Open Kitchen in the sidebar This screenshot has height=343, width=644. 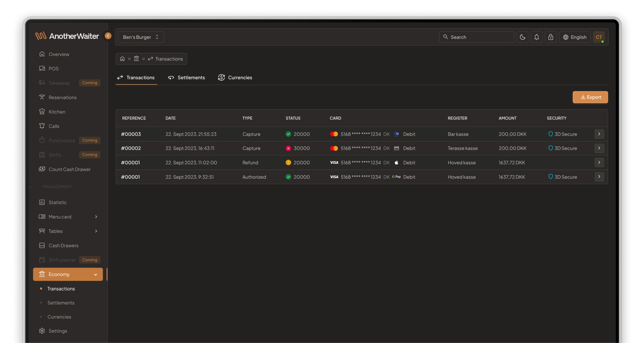coord(68,112)
